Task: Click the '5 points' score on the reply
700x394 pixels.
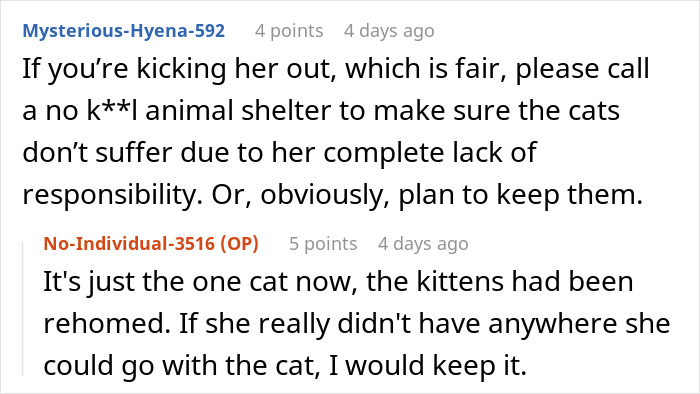Action: [323, 244]
